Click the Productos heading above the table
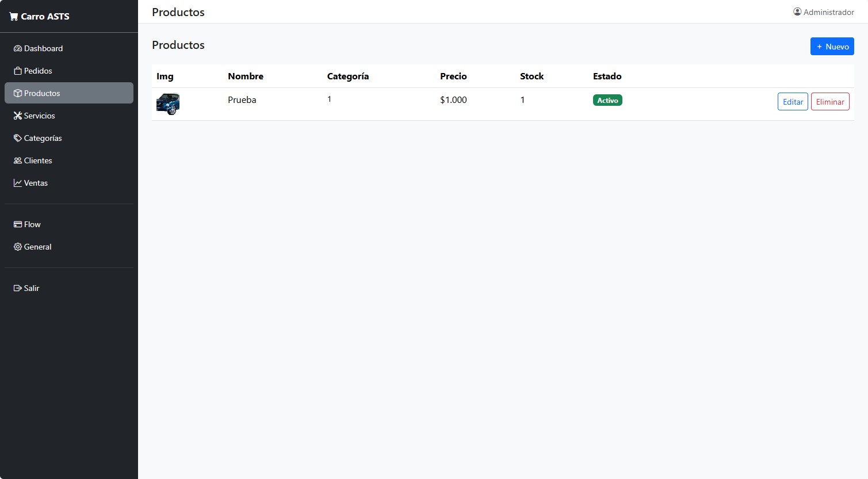Screen dimensions: 868x479 (x=178, y=45)
